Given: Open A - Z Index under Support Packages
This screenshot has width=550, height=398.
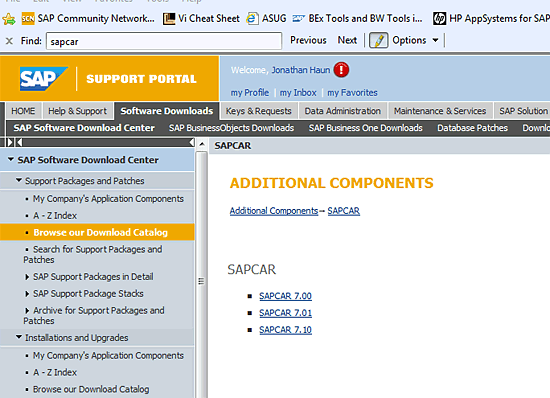Looking at the screenshot, I should click(x=55, y=216).
